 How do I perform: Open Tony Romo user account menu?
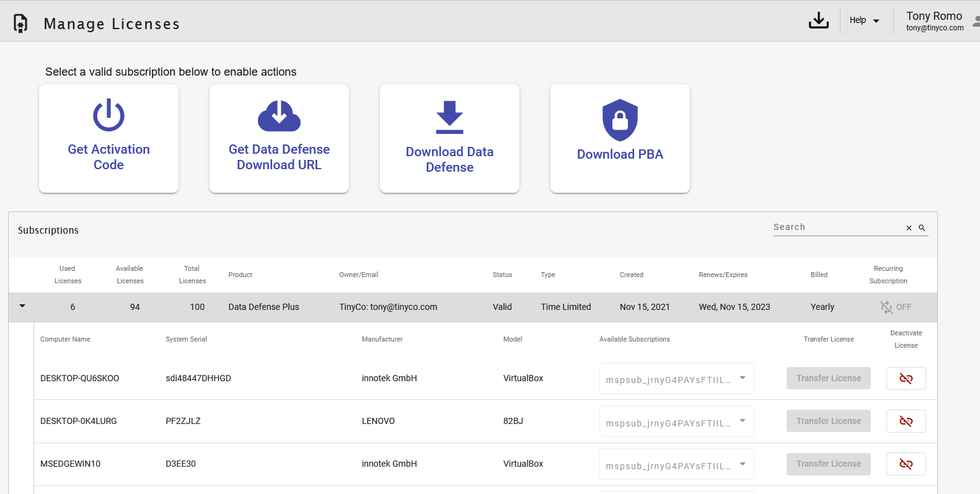click(x=935, y=20)
